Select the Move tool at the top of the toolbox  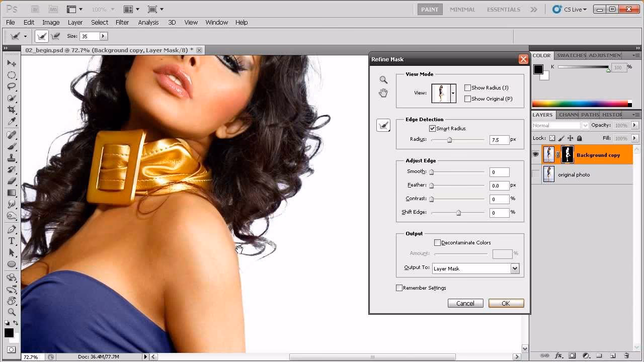click(11, 63)
